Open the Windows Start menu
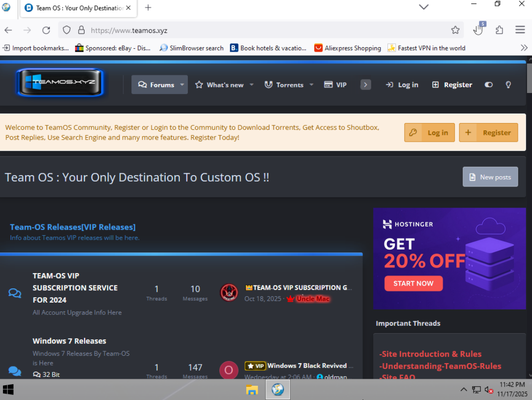The width and height of the screenshot is (532, 400). click(x=8, y=390)
